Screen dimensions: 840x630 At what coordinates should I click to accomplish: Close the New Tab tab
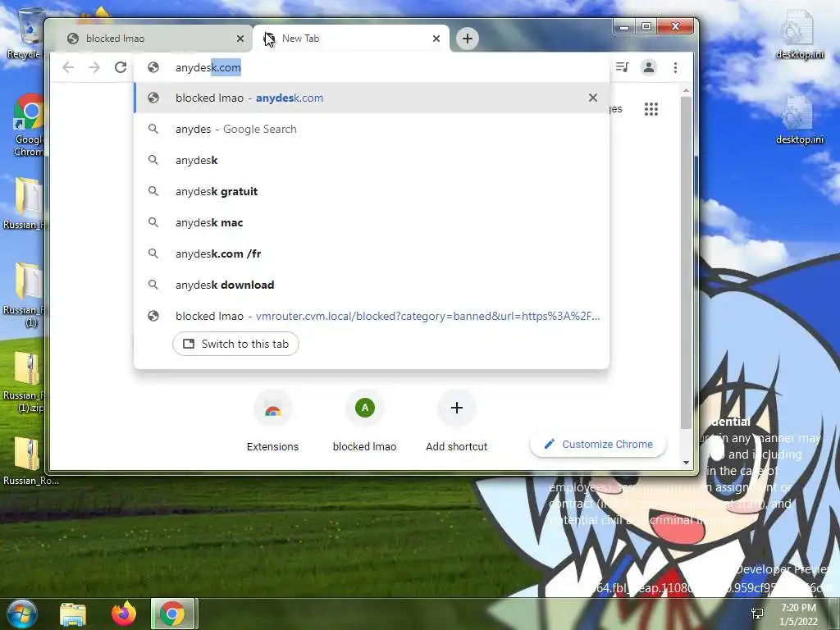click(x=436, y=39)
